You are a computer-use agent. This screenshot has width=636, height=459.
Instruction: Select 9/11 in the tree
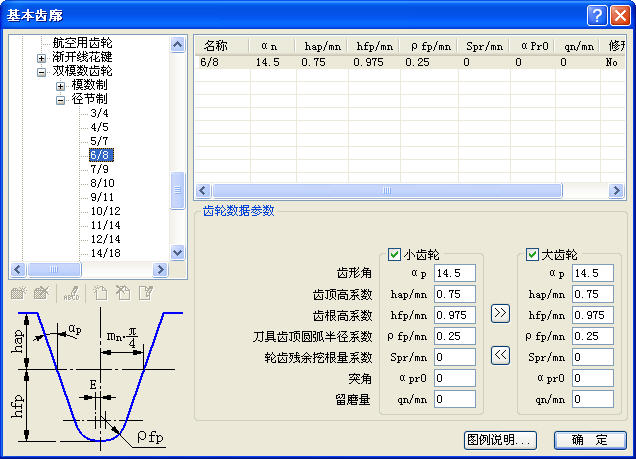pyautogui.click(x=102, y=197)
